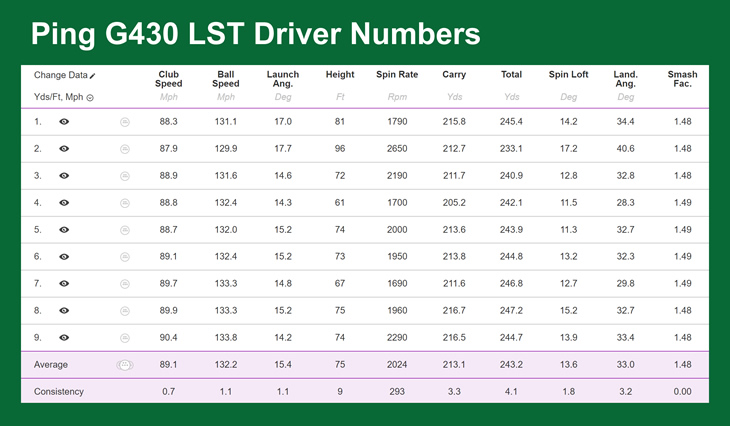Screen dimensions: 730x426
Task: Click consistency smash factor 0.00
Action: tap(683, 392)
